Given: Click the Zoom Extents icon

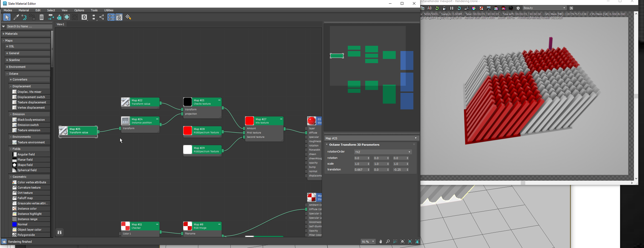Looking at the screenshot, I should click(403, 241).
